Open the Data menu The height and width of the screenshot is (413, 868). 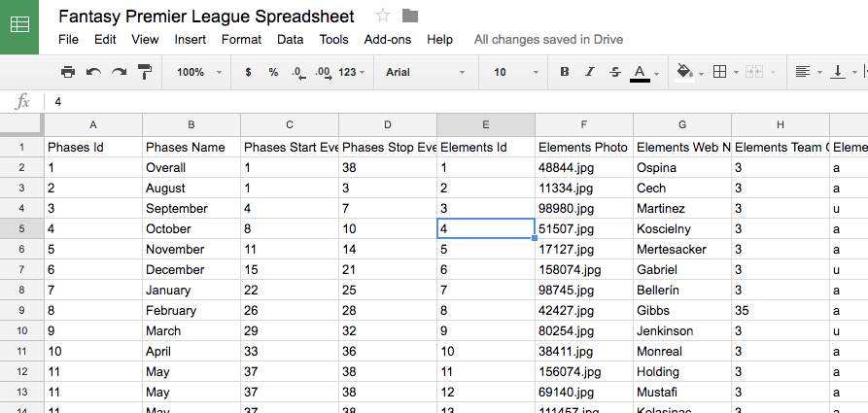pyautogui.click(x=290, y=39)
